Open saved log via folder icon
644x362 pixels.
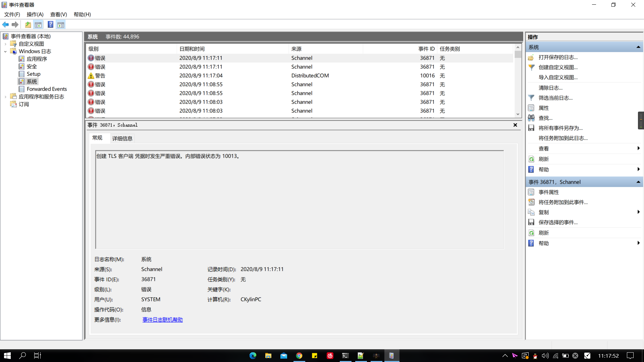(x=531, y=57)
